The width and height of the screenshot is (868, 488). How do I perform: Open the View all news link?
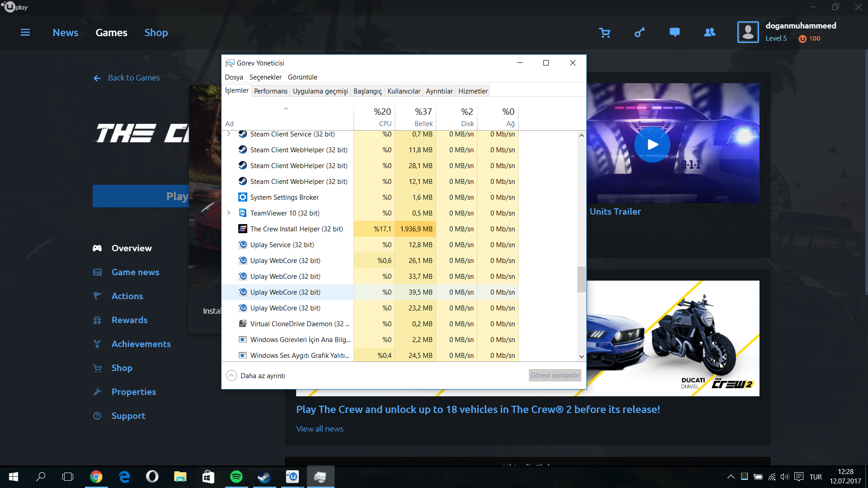tap(320, 429)
